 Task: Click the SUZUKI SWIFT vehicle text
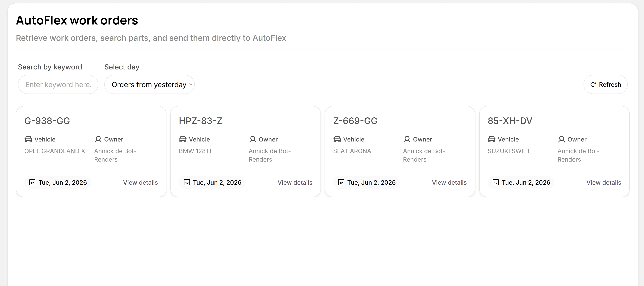(509, 151)
